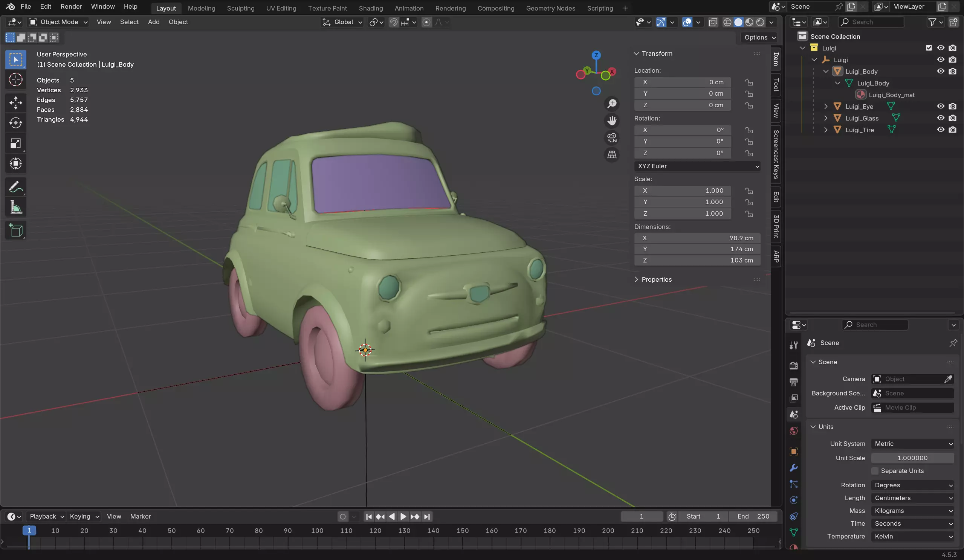Click the Scale X value field
The width and height of the screenshot is (964, 560).
683,191
